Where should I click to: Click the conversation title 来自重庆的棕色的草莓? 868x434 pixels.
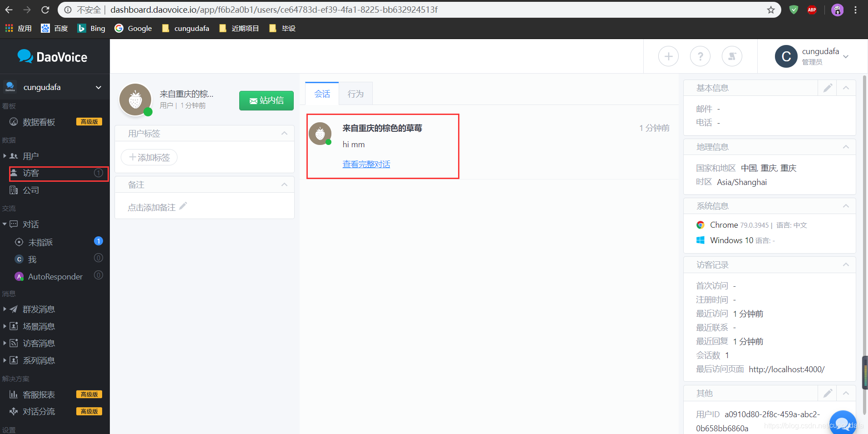pos(382,128)
